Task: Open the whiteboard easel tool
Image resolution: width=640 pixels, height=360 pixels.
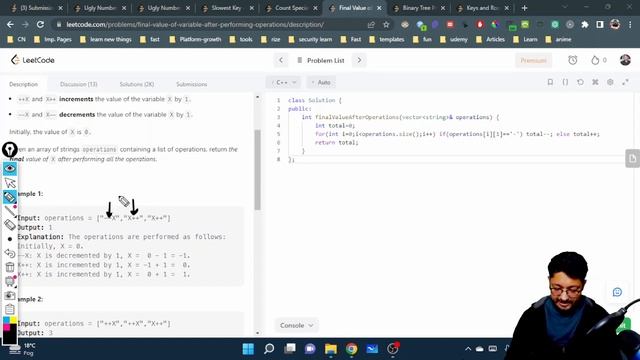Action: click(x=10, y=281)
